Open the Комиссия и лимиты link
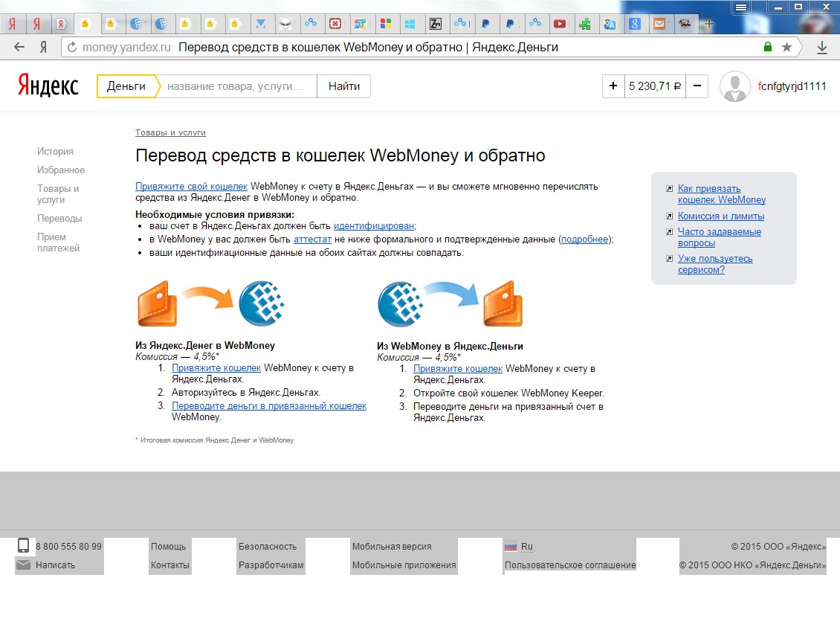 pyautogui.click(x=721, y=216)
